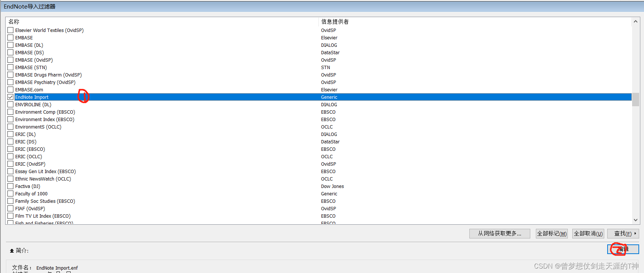Click the scrollbar down arrow
Viewport: 644px width, 273px height.
click(x=635, y=220)
